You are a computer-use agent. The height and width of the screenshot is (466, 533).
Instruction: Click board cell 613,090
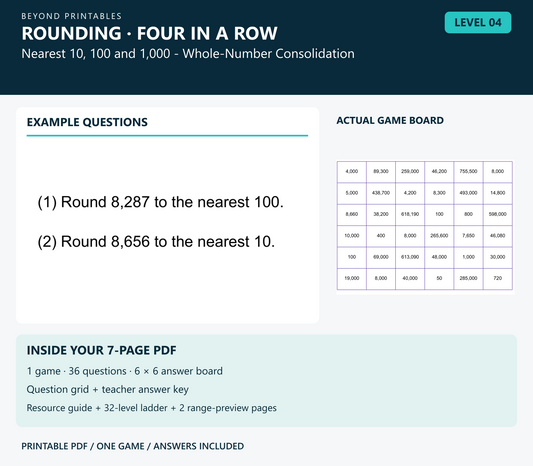pyautogui.click(x=410, y=257)
